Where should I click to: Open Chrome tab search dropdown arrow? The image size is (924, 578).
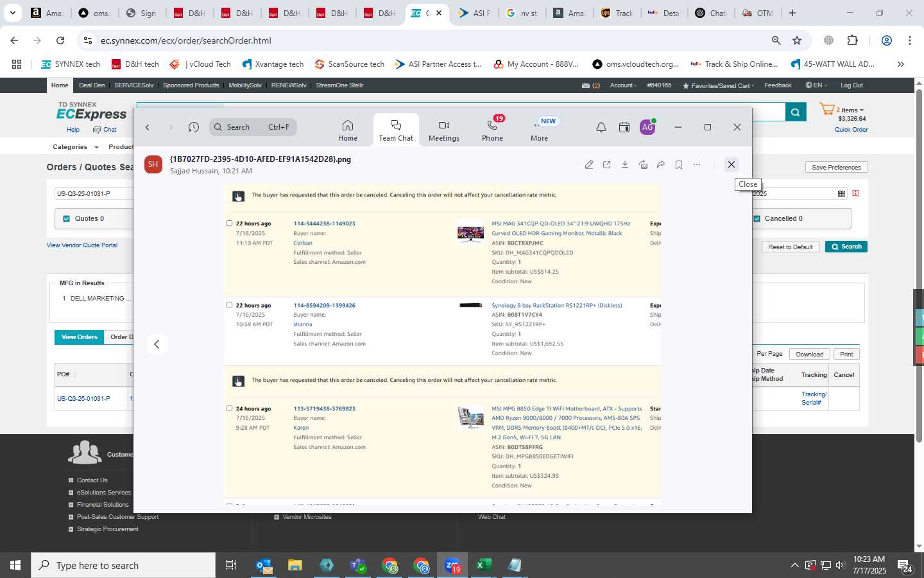(x=12, y=12)
